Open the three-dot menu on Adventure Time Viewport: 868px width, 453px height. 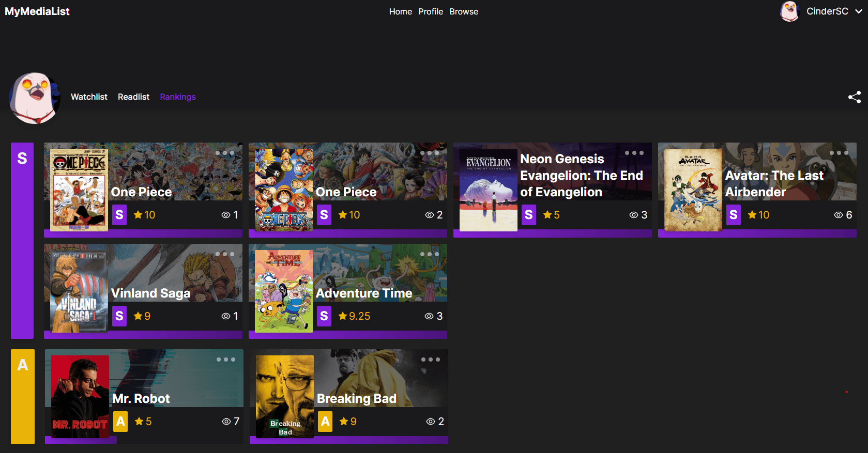click(x=430, y=254)
